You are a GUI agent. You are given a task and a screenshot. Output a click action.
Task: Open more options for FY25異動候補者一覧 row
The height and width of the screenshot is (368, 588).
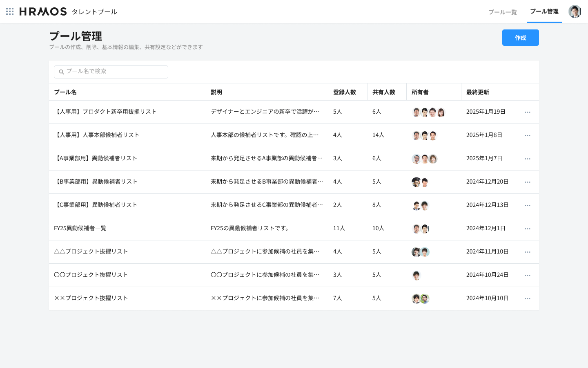pos(527,229)
